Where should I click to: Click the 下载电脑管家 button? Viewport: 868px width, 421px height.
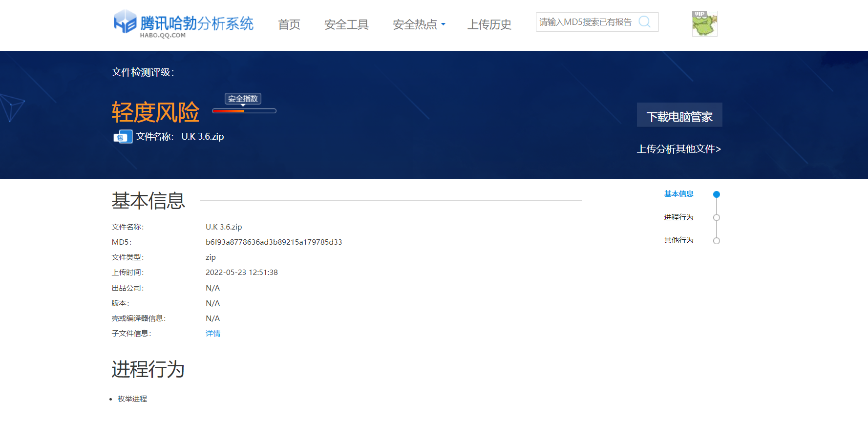pyautogui.click(x=679, y=115)
